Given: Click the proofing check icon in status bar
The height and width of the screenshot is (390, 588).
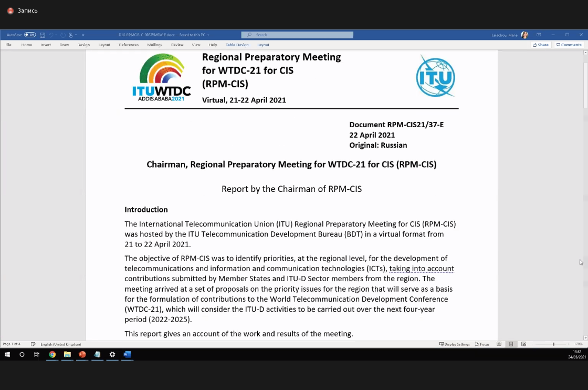Looking at the screenshot, I should coord(34,344).
